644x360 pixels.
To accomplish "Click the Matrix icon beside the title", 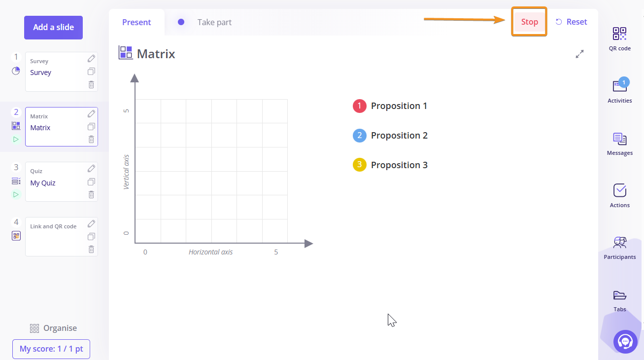I will click(126, 53).
